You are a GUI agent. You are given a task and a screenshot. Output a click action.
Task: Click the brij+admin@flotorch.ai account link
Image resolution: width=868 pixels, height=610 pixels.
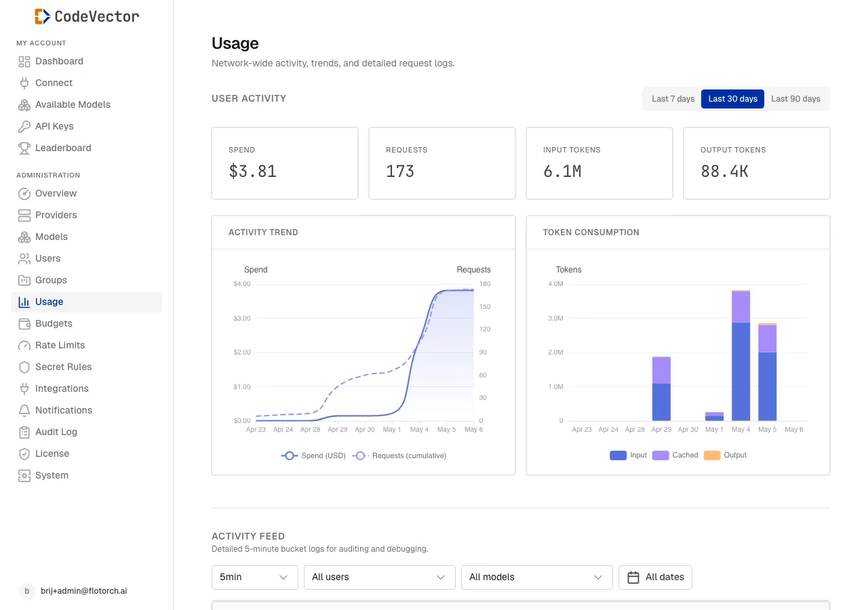click(x=84, y=591)
